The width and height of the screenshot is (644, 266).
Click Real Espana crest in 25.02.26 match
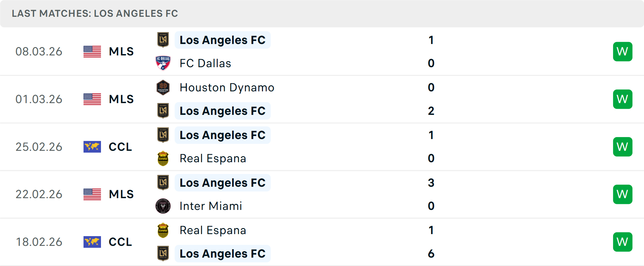163,159
